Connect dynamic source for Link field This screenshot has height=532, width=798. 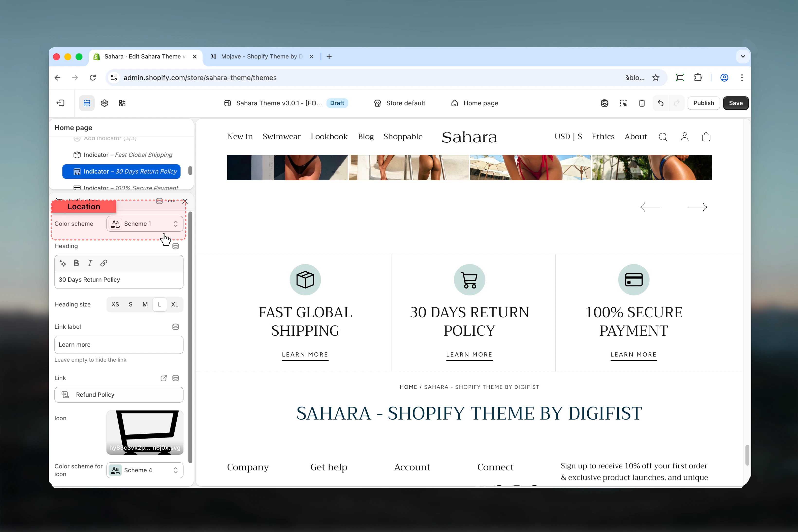(x=176, y=378)
